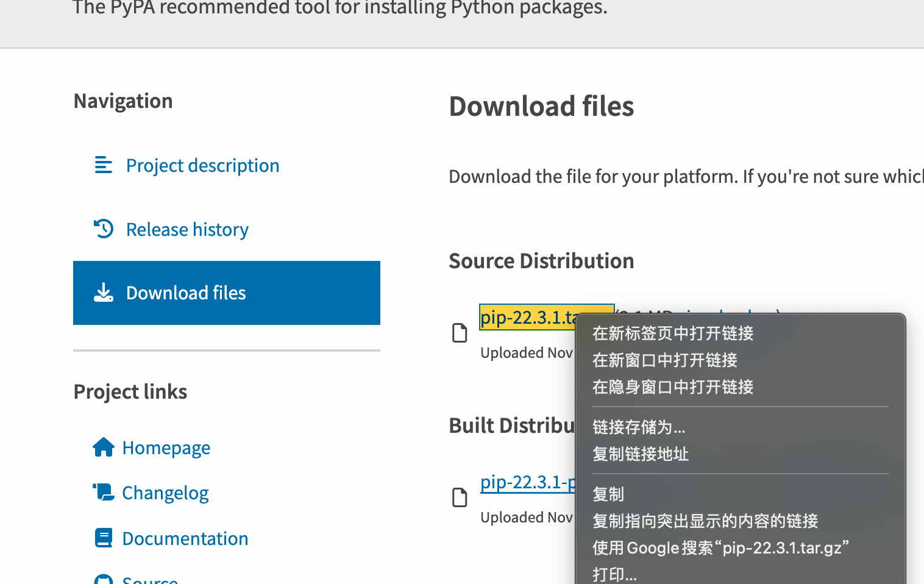Viewport: 924px width, 584px height.
Task: Click the download arrow icon in sidebar
Action: [x=104, y=293]
